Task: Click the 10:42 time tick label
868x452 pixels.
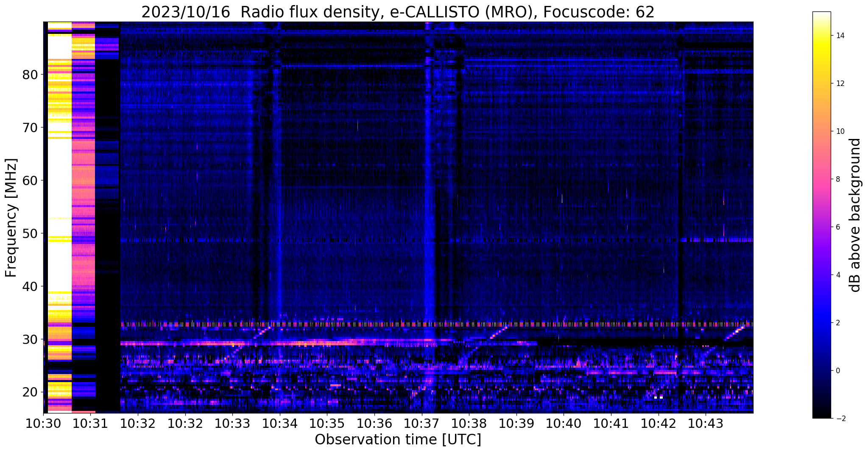Action: [x=659, y=423]
